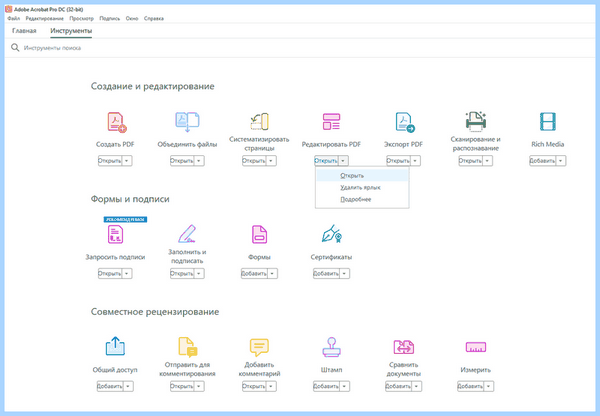Select the Штамп stamp icon
Viewport: 600px width, 416px height.
click(x=331, y=347)
